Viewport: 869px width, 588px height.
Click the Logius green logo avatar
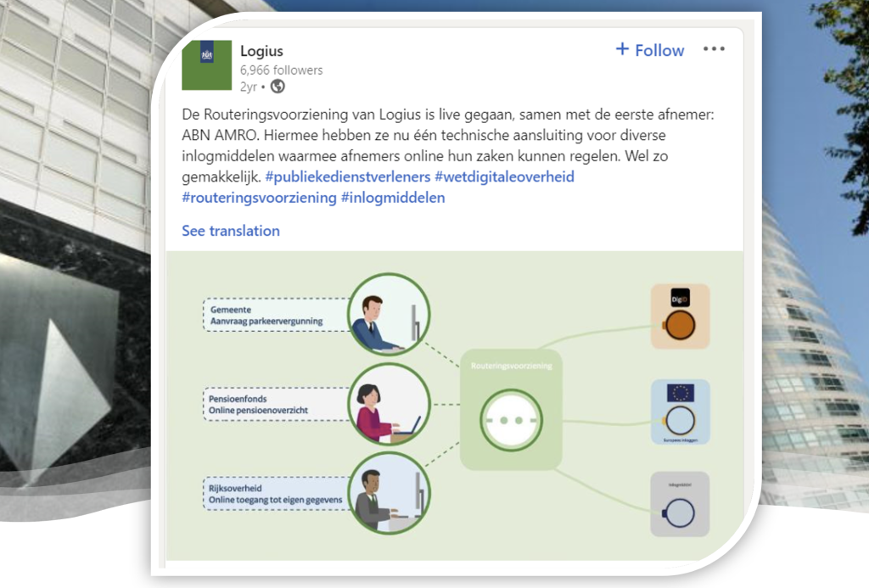[207, 65]
